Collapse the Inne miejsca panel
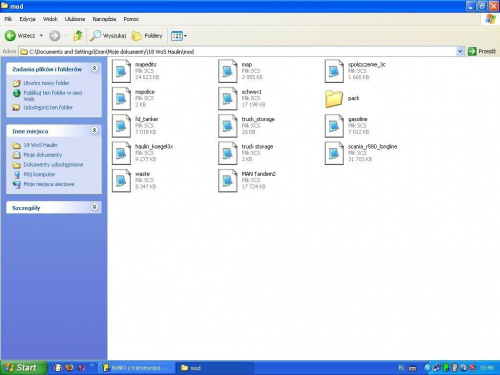 coord(95,130)
